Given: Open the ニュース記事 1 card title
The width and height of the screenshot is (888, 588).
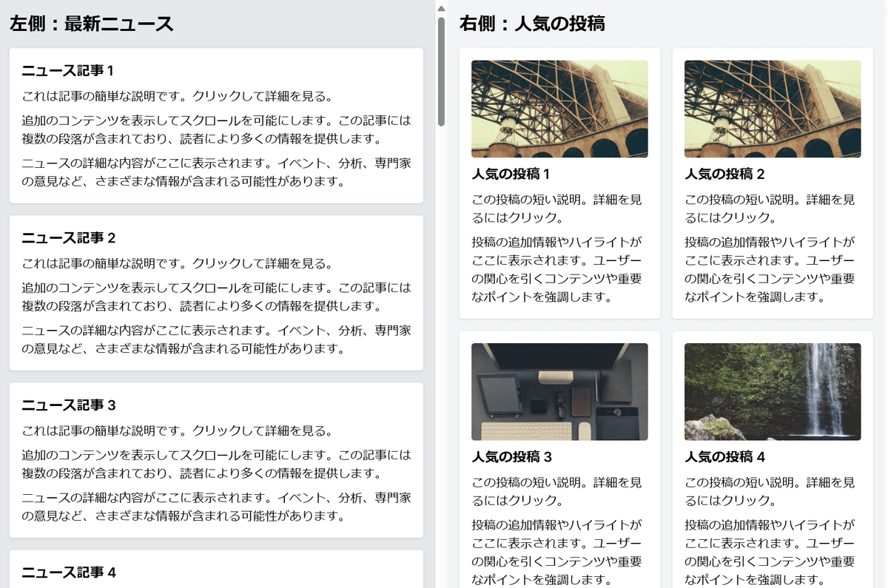Looking at the screenshot, I should (x=68, y=71).
